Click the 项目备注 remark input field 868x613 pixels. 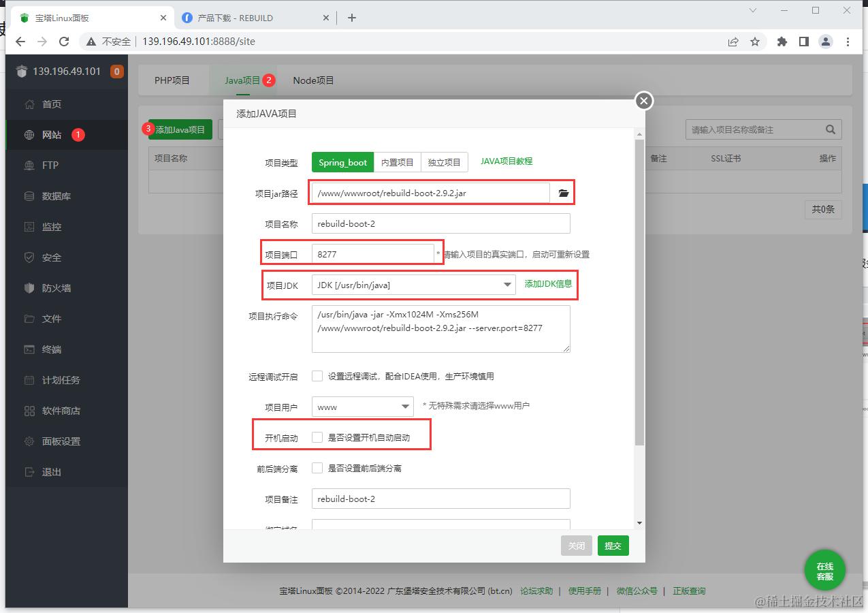click(x=440, y=499)
